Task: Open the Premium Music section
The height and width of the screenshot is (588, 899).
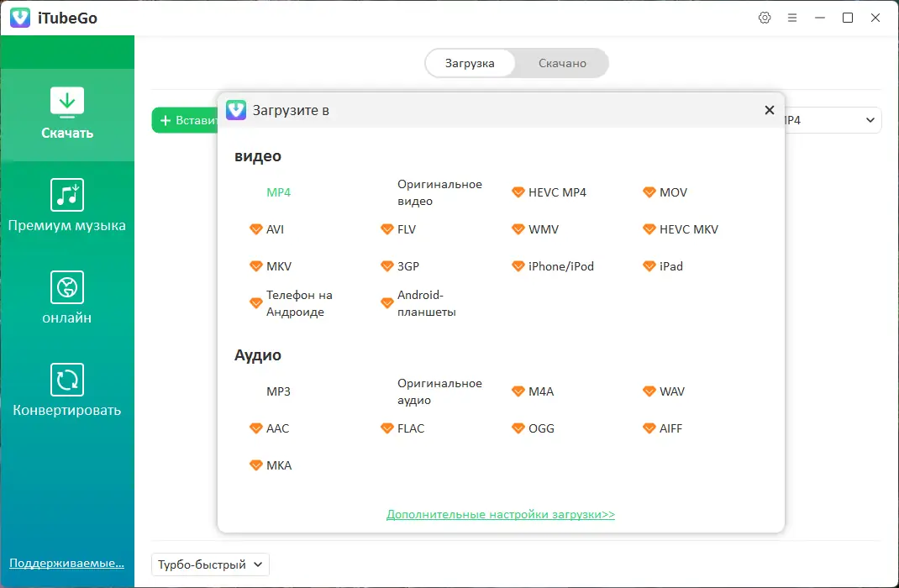Action: [x=67, y=206]
